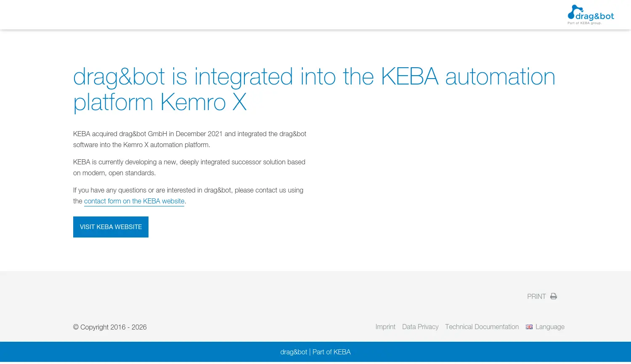The height and width of the screenshot is (364, 631).
Task: Click the '© Copyright 2016 - 2026' text
Action: click(x=110, y=327)
